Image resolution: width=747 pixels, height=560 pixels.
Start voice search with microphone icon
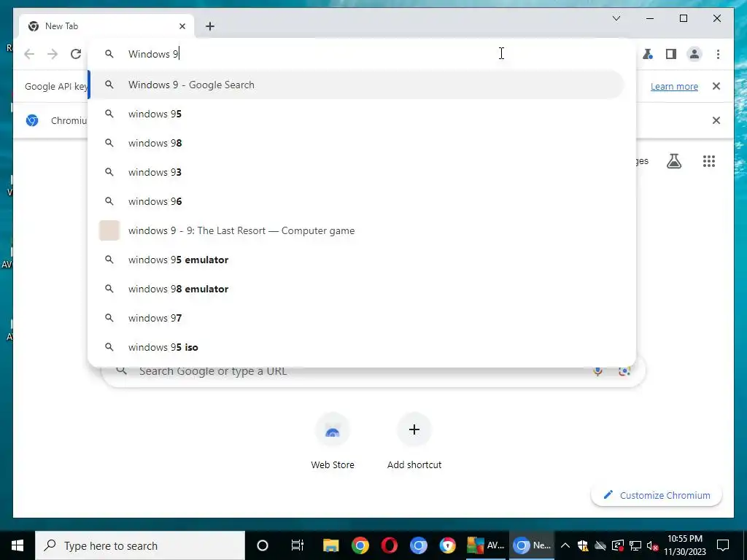597,371
